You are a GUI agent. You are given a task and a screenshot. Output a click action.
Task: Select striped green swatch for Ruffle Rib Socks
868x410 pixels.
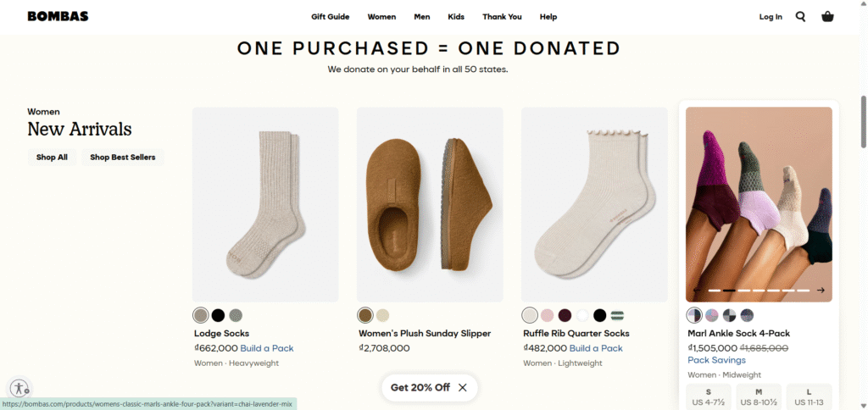[617, 315]
